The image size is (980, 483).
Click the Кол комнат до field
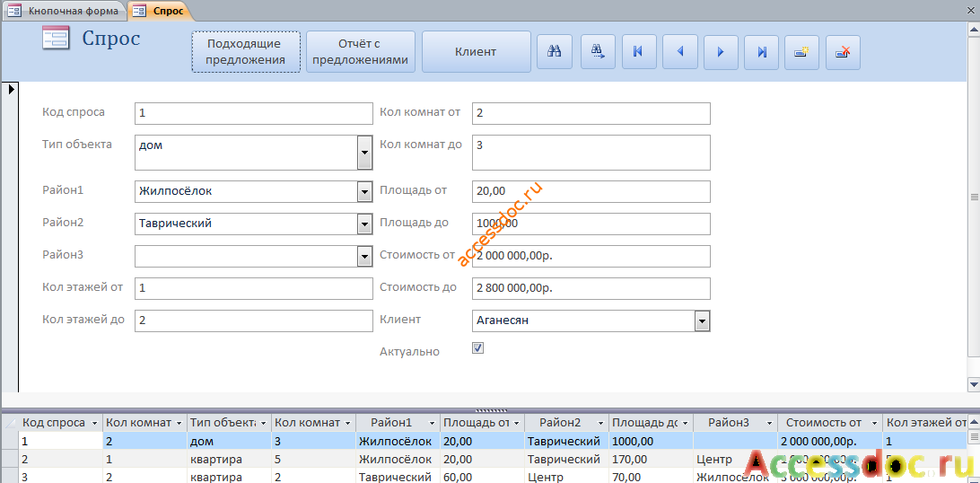tap(591, 153)
